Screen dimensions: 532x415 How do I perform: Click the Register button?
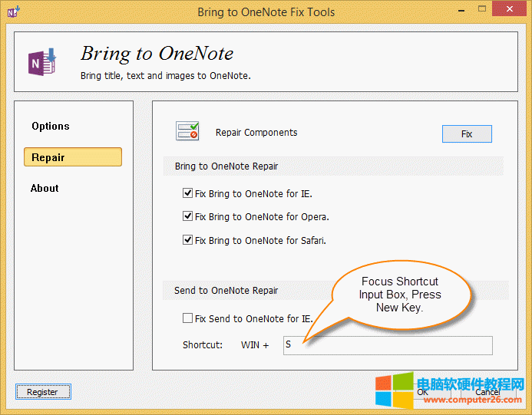coord(42,392)
